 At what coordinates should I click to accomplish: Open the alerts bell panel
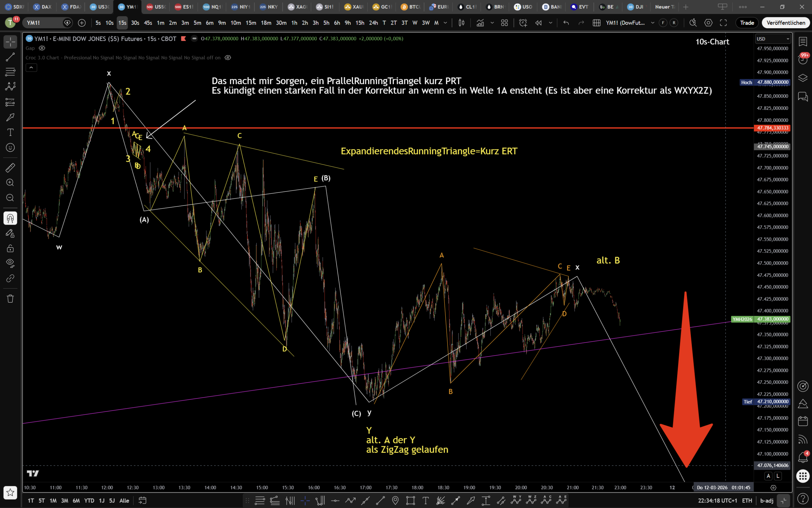(x=803, y=457)
